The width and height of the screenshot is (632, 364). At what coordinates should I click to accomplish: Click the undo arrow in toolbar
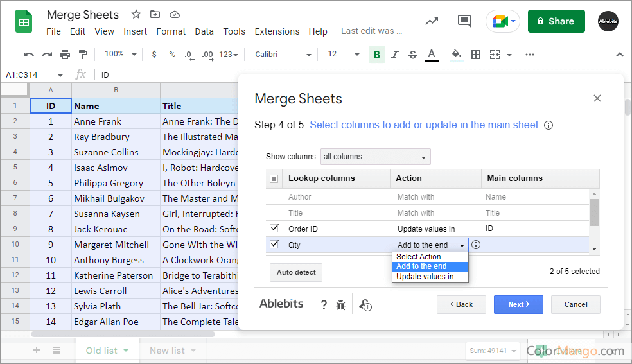pos(28,55)
